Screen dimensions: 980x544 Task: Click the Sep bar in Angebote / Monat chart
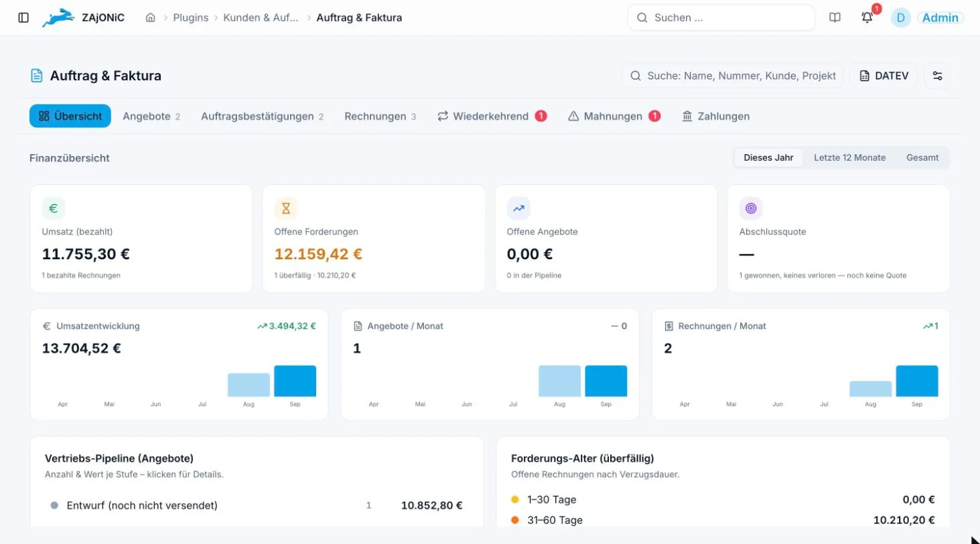pyautogui.click(x=606, y=381)
